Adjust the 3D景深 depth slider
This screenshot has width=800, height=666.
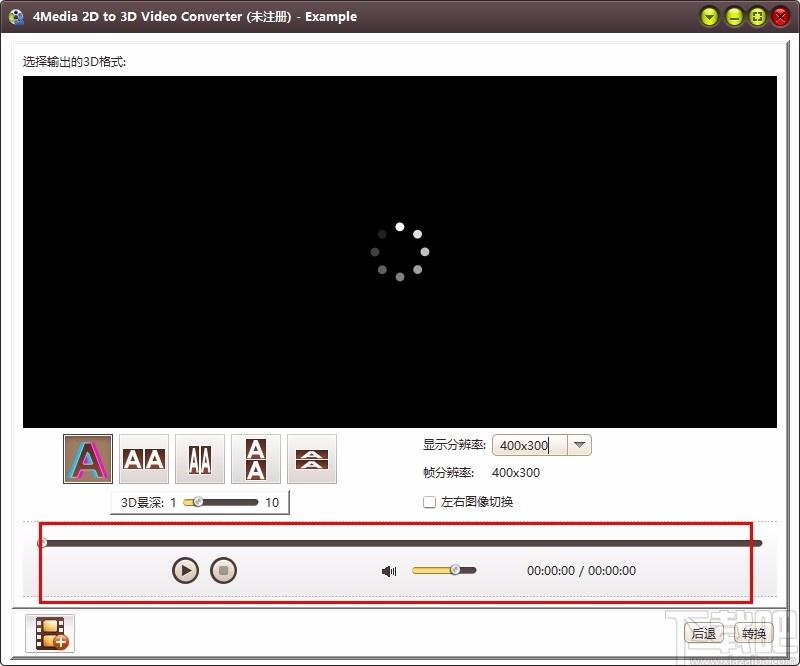click(220, 502)
